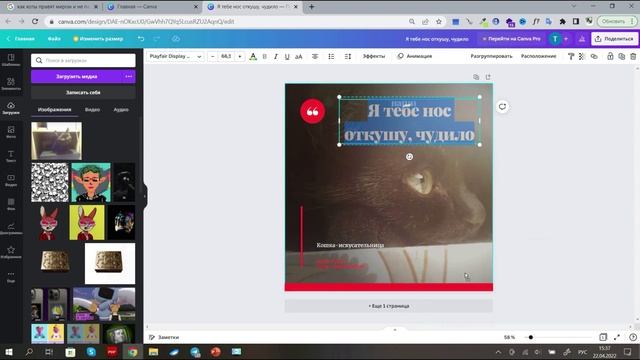Click the search uploads field
The width and height of the screenshot is (640, 360).
coord(83,60)
